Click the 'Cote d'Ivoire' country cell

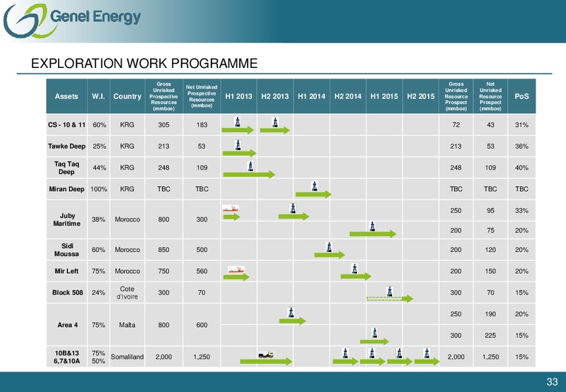pos(127,293)
